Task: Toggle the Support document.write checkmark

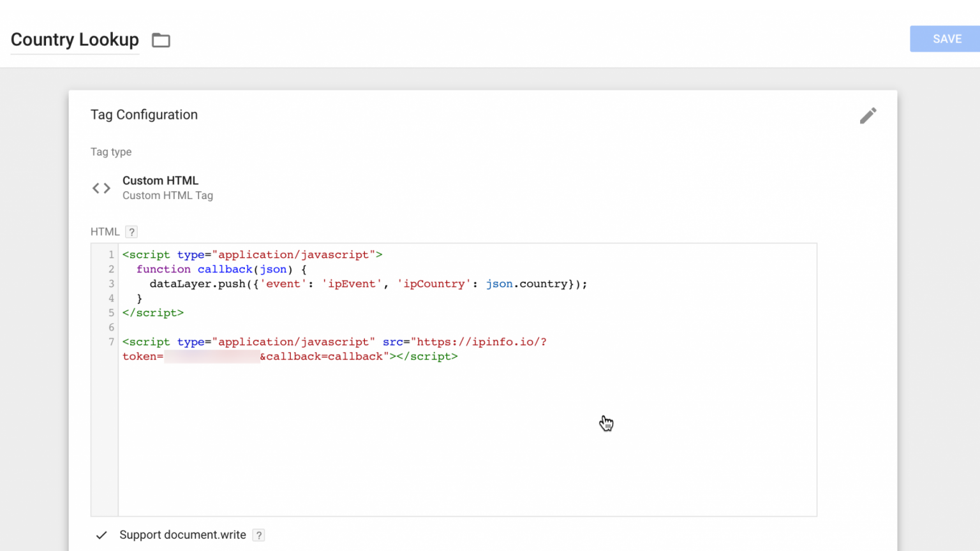Action: click(x=101, y=535)
